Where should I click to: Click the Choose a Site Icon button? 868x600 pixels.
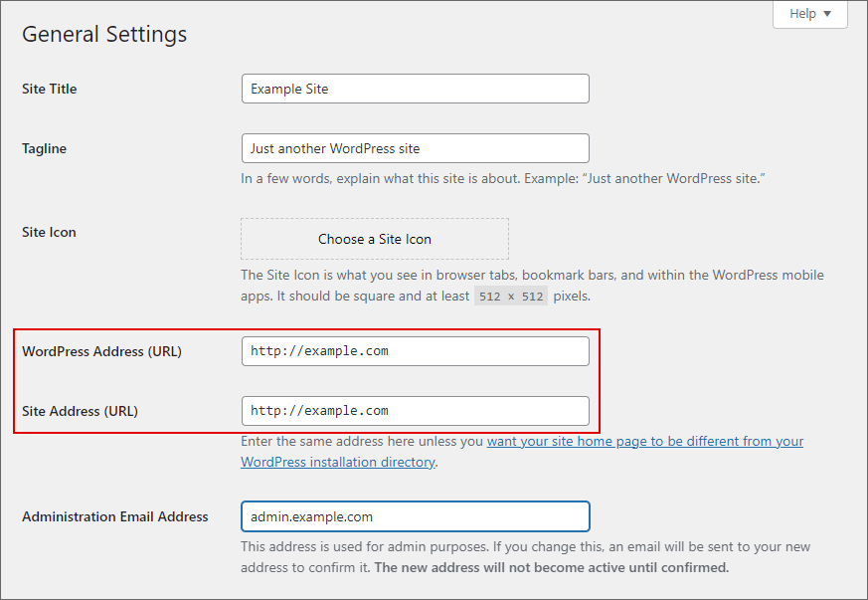(x=375, y=239)
